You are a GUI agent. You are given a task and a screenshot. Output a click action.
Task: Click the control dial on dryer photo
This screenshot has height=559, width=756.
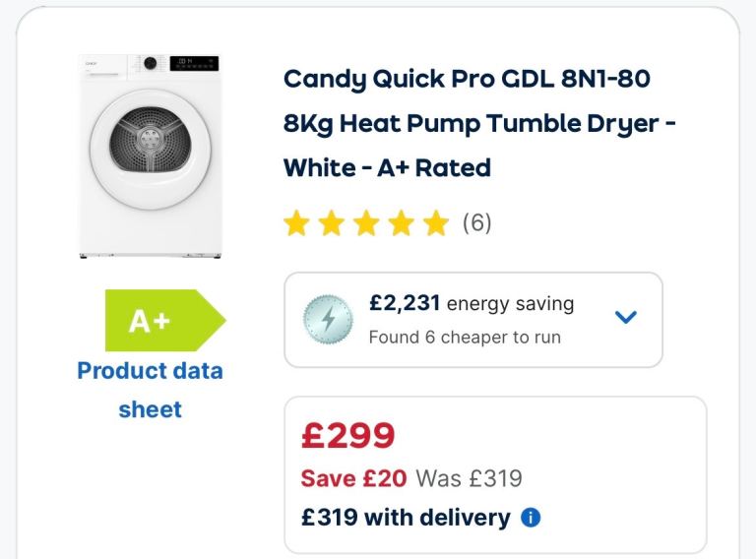(151, 63)
